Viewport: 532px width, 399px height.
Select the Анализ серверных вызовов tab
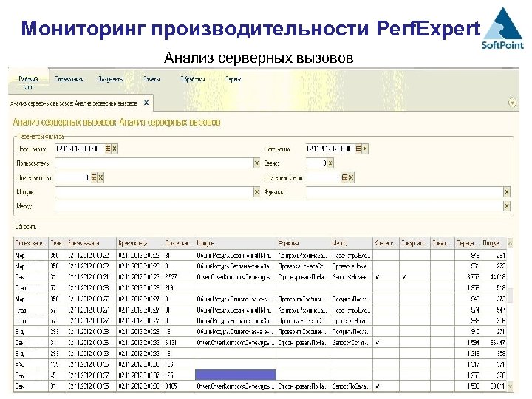(73, 103)
